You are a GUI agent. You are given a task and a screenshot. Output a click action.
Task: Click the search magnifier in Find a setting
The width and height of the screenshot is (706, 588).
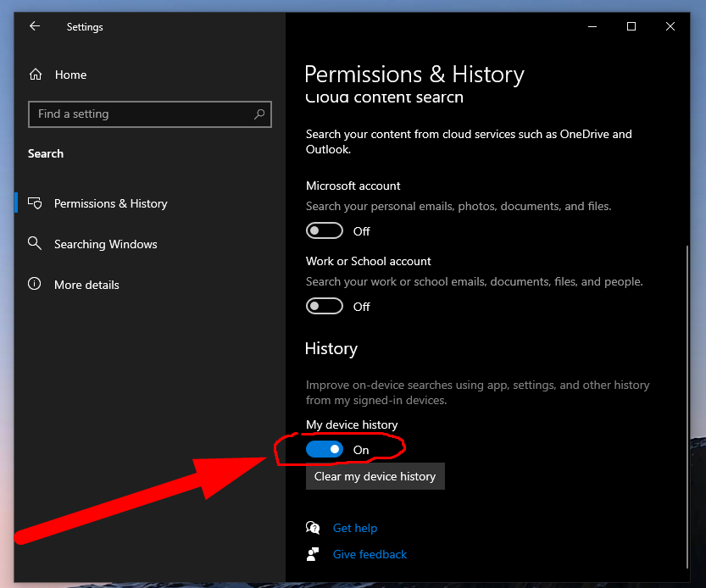click(x=259, y=114)
